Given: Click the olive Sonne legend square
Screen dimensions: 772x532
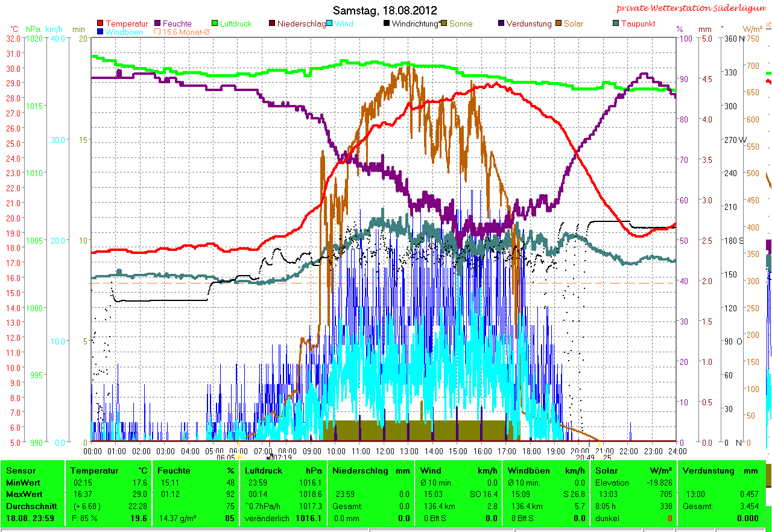Looking at the screenshot, I should [x=444, y=24].
